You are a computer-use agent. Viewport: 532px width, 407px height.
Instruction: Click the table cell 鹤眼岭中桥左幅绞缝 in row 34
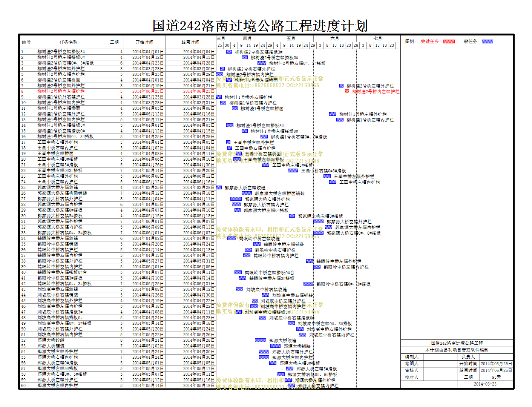[69, 238]
